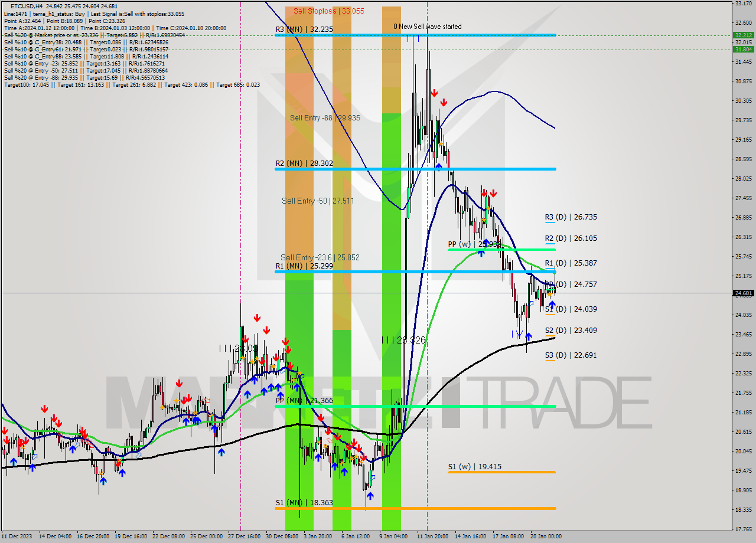Click the '14 Dec 04:00' time label

coord(55,537)
